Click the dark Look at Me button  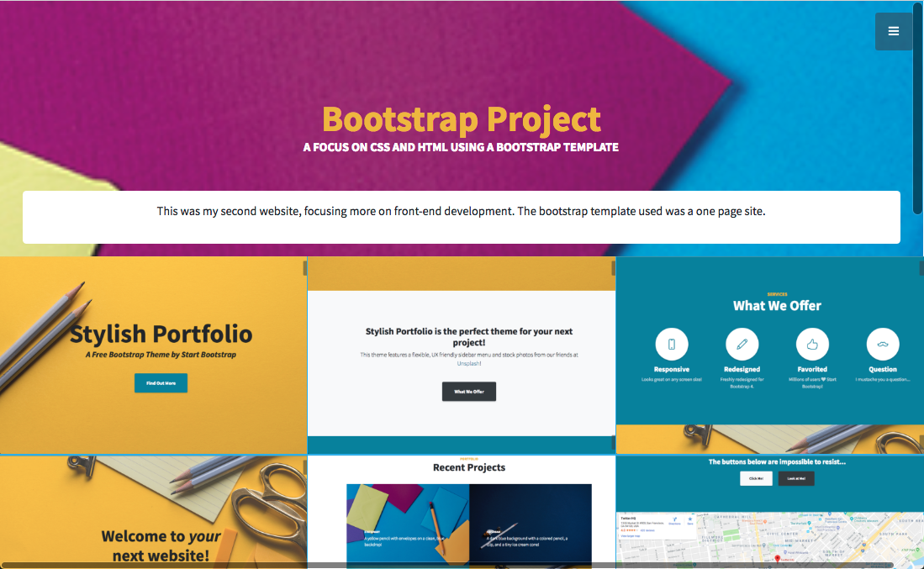tap(796, 478)
